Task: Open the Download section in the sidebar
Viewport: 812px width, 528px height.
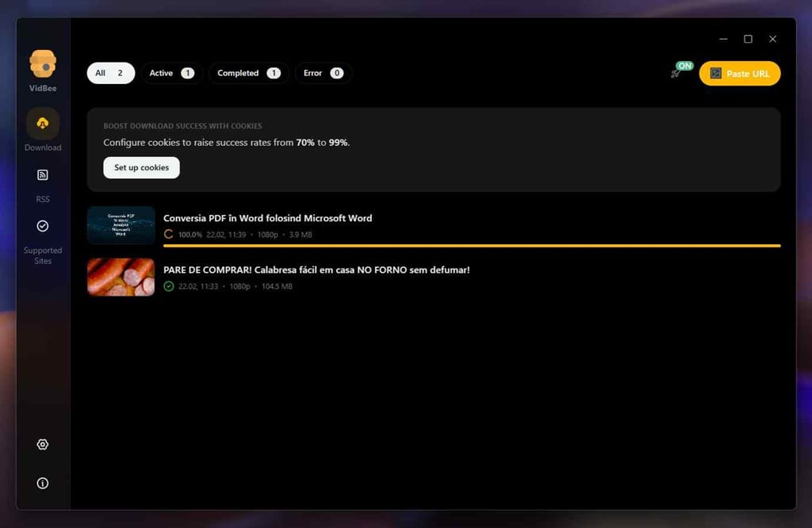Action: tap(42, 125)
